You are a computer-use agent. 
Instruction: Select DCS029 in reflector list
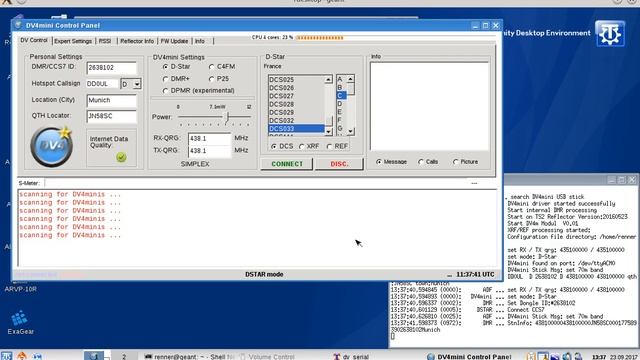pyautogui.click(x=296, y=112)
